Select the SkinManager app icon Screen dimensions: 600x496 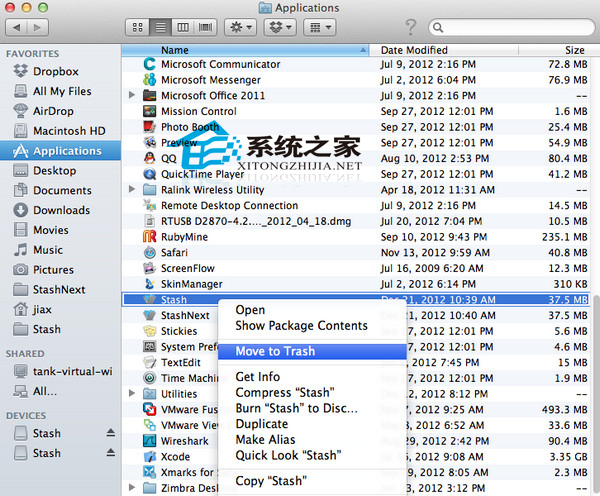[149, 284]
